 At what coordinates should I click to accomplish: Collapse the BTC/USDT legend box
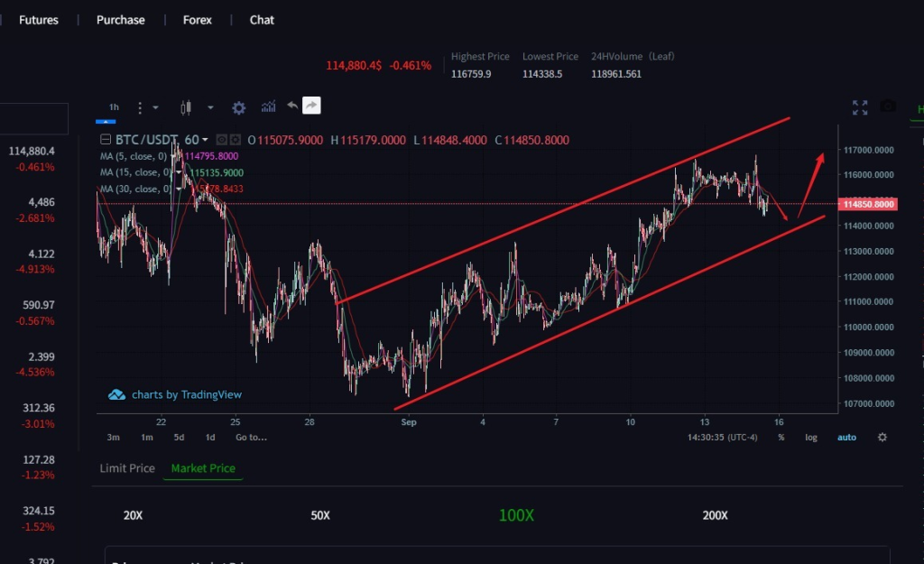106,140
